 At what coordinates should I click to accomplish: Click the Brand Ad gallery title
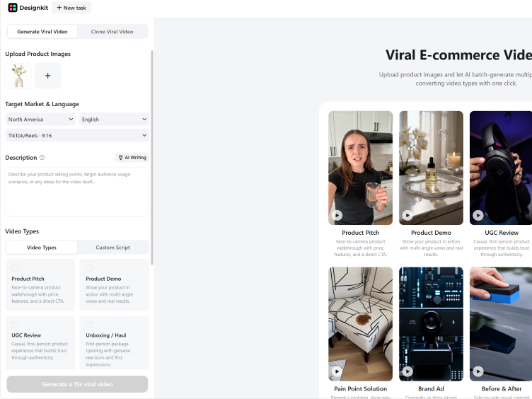[431, 389]
